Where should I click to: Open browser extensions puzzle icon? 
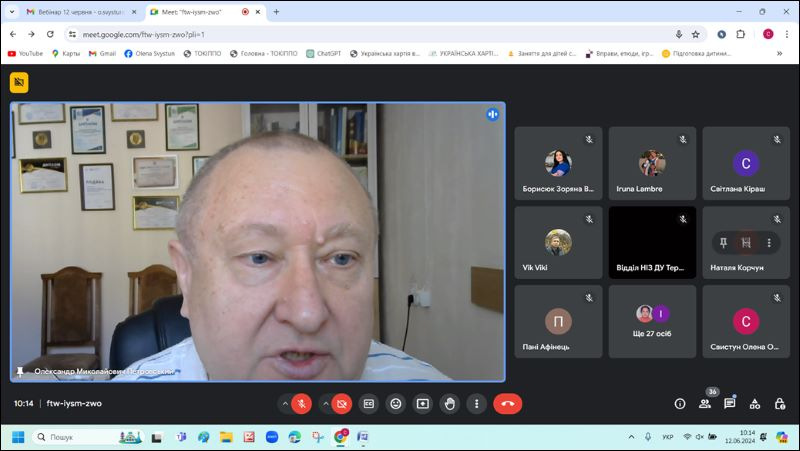coord(740,34)
